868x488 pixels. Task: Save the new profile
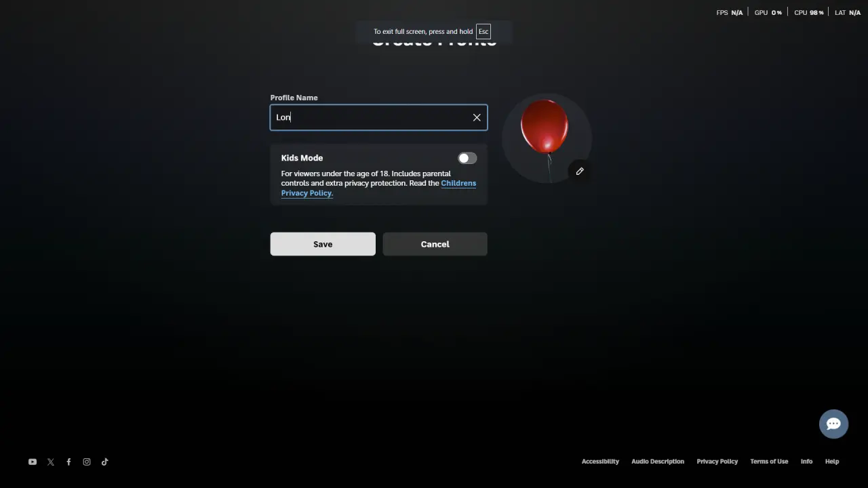[x=323, y=244]
